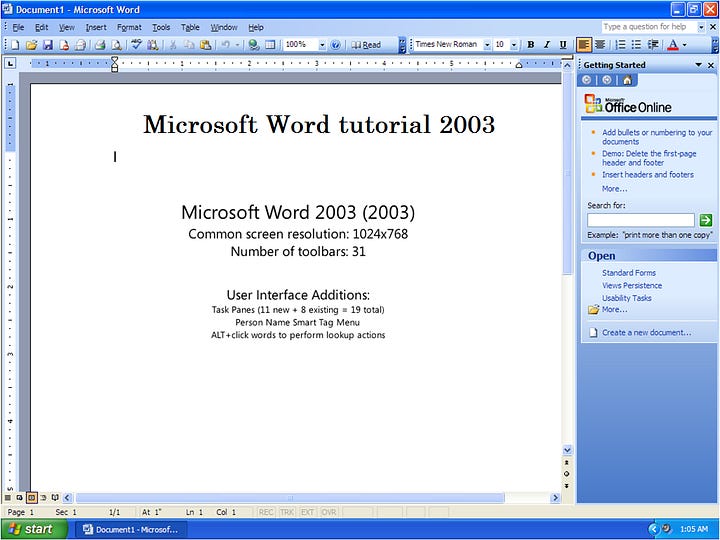
Task: Click the Permission icon on the standard toolbar
Action: tap(64, 45)
